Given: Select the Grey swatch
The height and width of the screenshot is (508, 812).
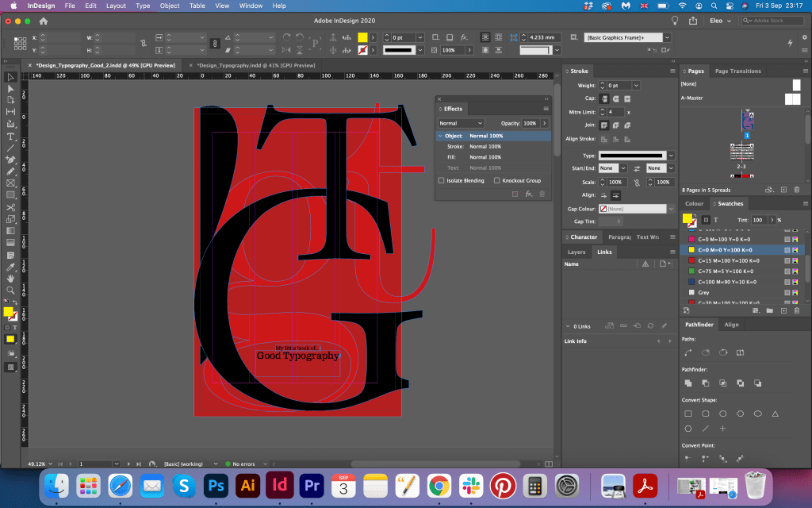Looking at the screenshot, I should click(703, 292).
